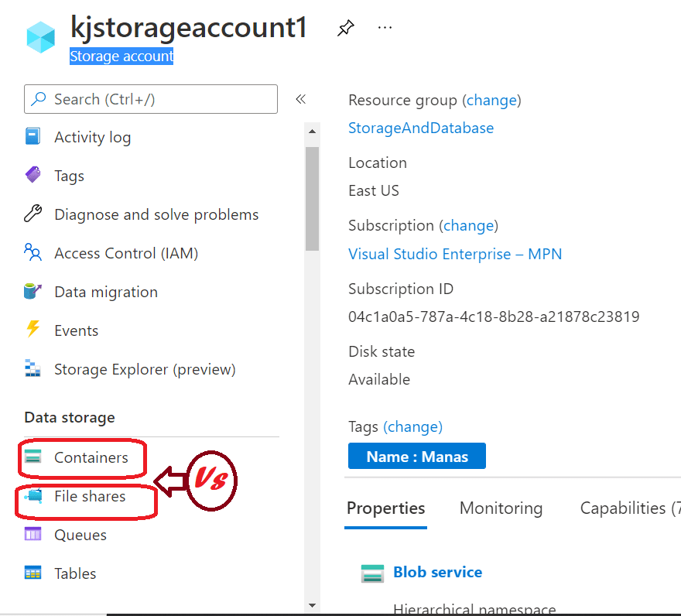Focus the Search (Ctrl+/) box
Viewport: 681px width, 616px height.
tap(151, 99)
